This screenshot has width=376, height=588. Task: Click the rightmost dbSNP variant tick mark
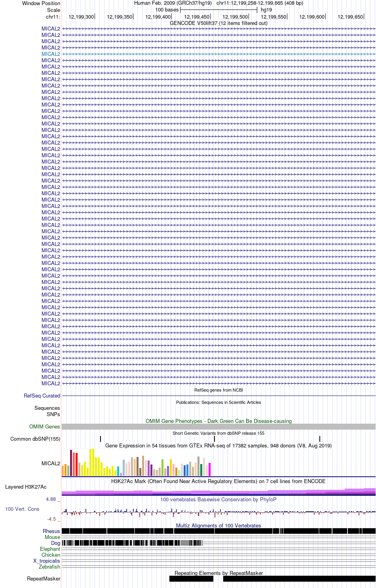(320, 439)
